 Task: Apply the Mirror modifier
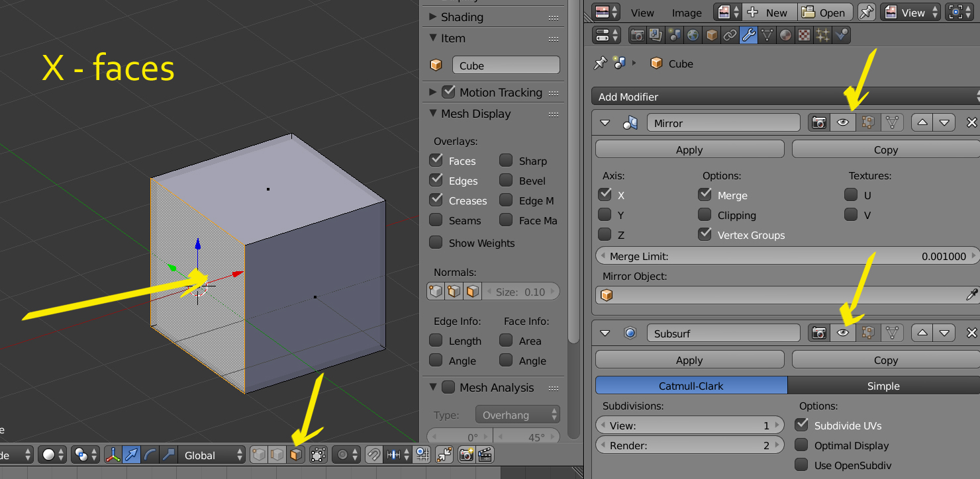(x=689, y=150)
